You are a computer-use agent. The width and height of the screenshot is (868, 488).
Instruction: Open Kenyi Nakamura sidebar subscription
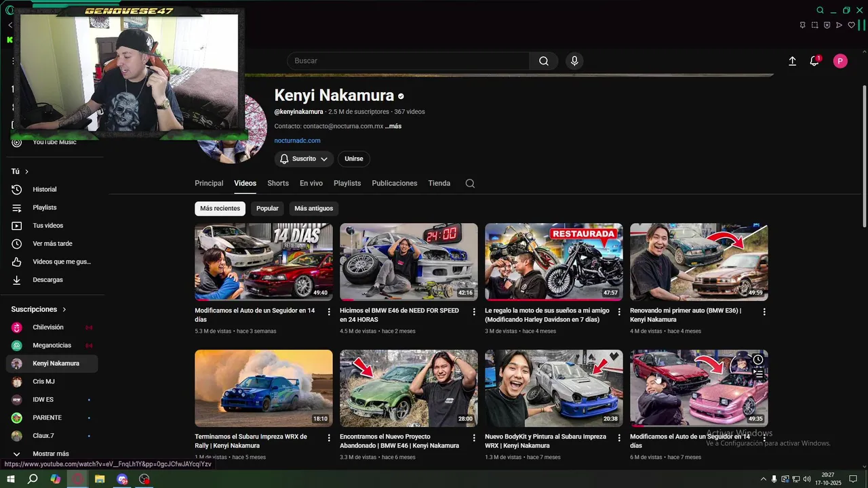(x=52, y=364)
